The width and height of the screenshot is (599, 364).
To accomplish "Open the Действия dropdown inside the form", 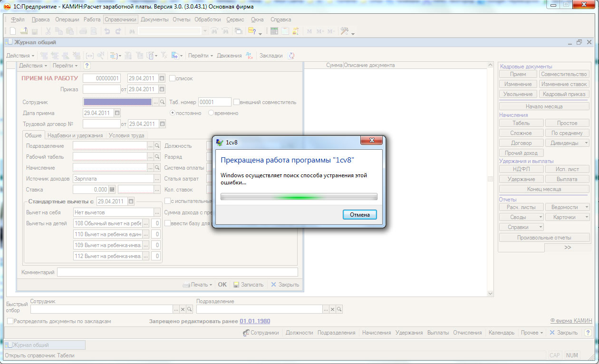I will pyautogui.click(x=33, y=66).
